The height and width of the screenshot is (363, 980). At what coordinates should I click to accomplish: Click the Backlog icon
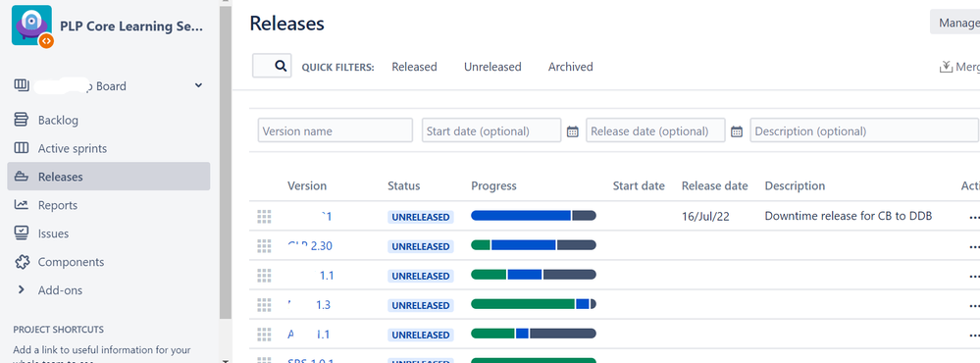tap(22, 120)
